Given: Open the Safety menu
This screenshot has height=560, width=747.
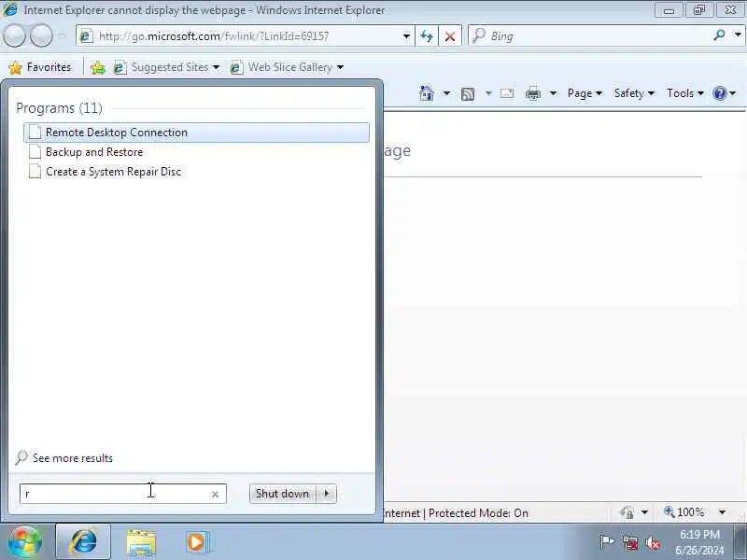Looking at the screenshot, I should [x=634, y=93].
